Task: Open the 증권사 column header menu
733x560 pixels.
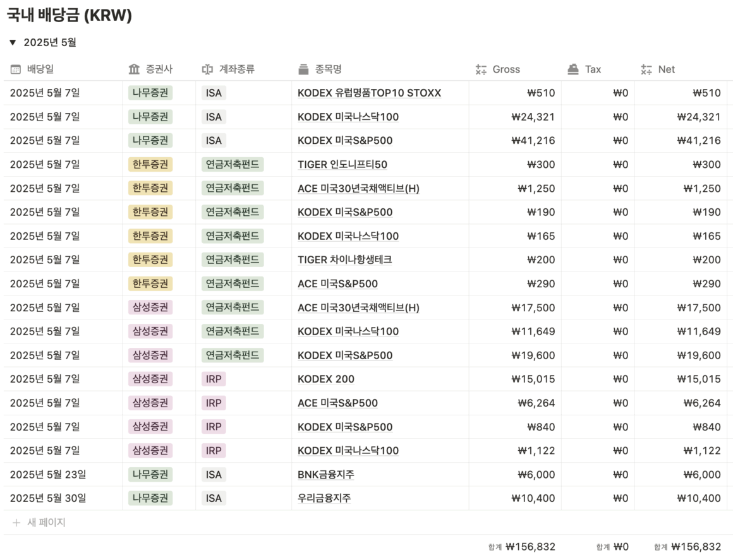Action: click(x=159, y=69)
